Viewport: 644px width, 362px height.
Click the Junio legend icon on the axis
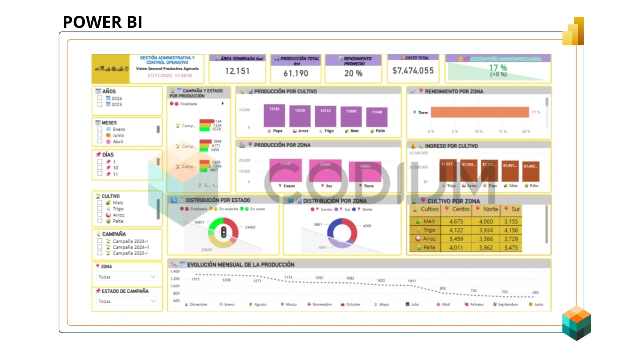531,304
